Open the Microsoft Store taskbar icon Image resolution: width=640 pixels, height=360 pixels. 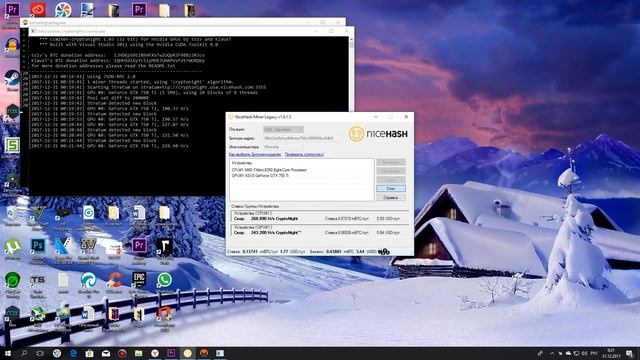[89, 353]
